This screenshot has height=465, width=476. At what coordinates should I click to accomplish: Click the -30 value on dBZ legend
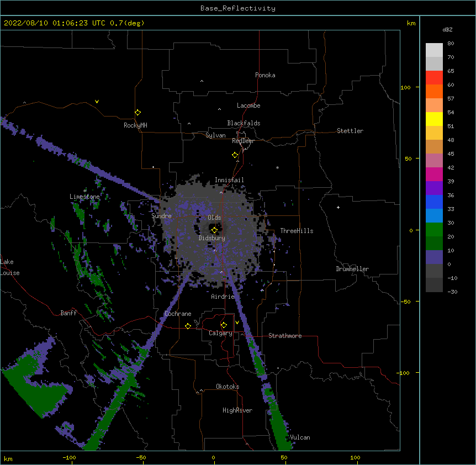[452, 292]
